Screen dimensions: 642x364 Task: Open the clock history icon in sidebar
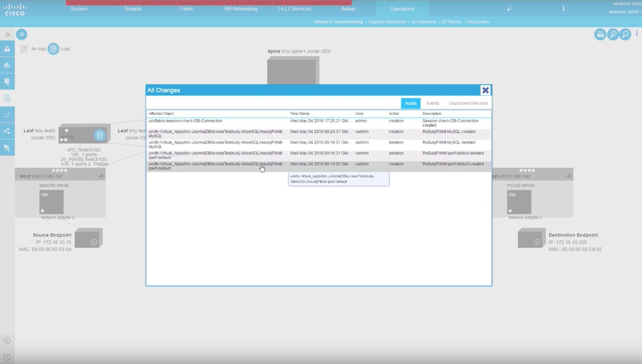[x=7, y=341]
